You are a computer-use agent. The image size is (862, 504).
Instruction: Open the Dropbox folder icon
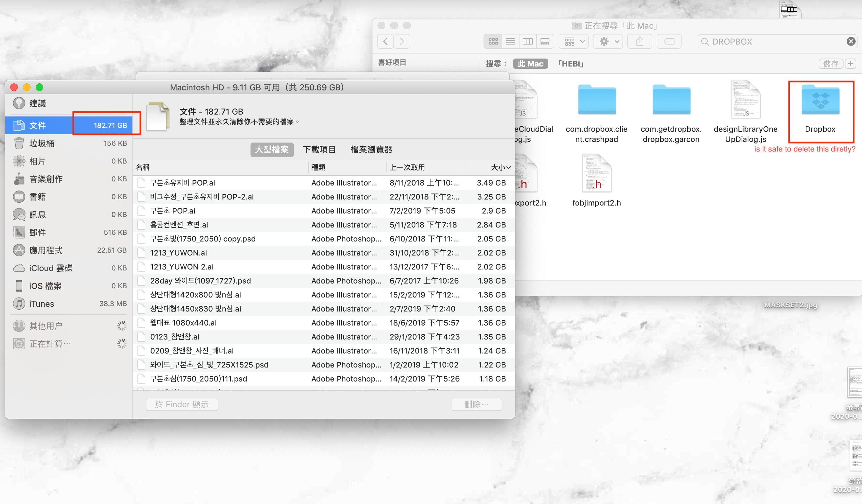pos(820,101)
